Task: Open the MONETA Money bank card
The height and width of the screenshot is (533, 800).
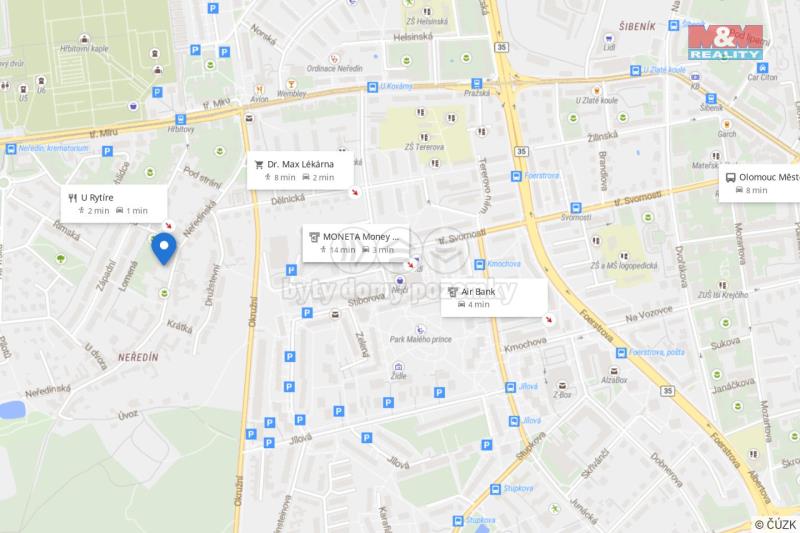Action: click(x=356, y=243)
